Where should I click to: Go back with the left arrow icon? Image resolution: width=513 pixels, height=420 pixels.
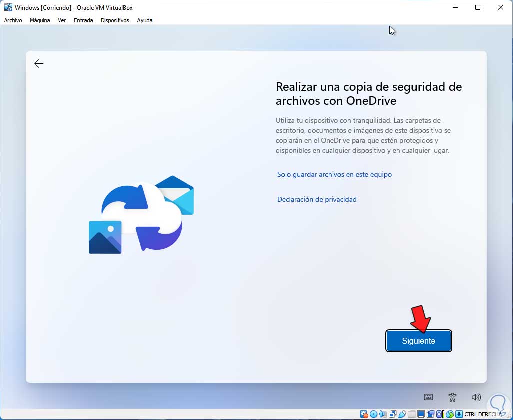(x=39, y=63)
